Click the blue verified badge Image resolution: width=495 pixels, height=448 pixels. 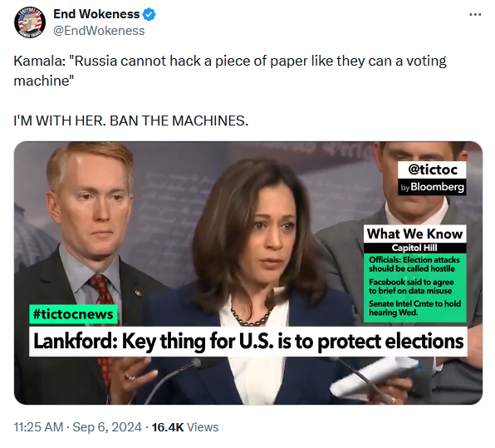[149, 14]
